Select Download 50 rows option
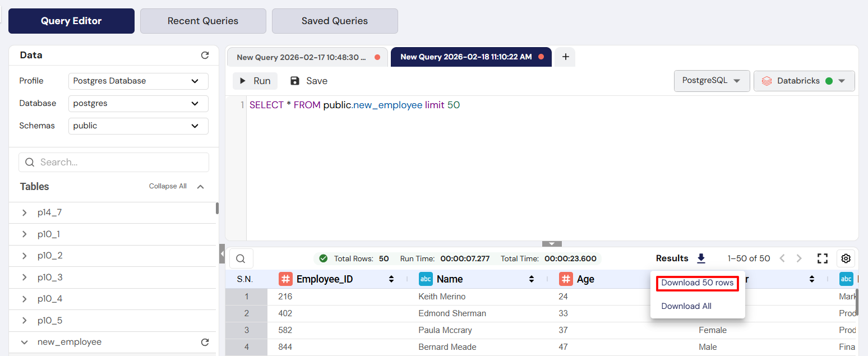This screenshot has height=356, width=868. [x=697, y=283]
